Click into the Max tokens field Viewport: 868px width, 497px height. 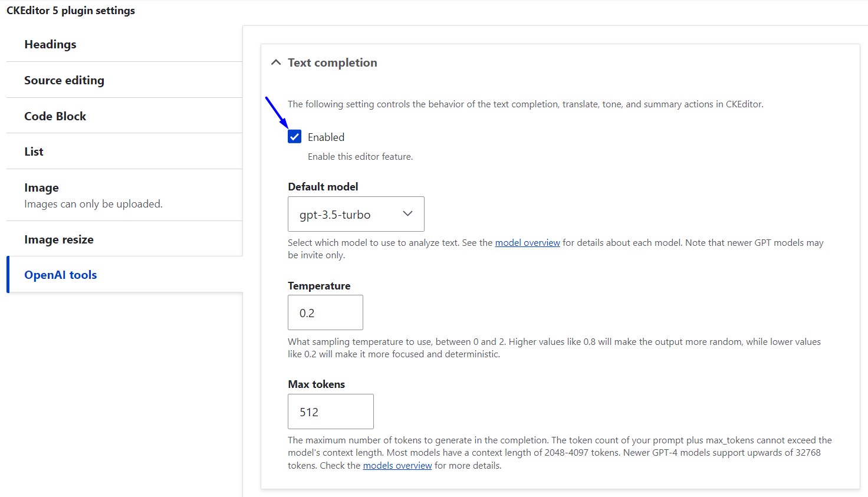pyautogui.click(x=331, y=412)
